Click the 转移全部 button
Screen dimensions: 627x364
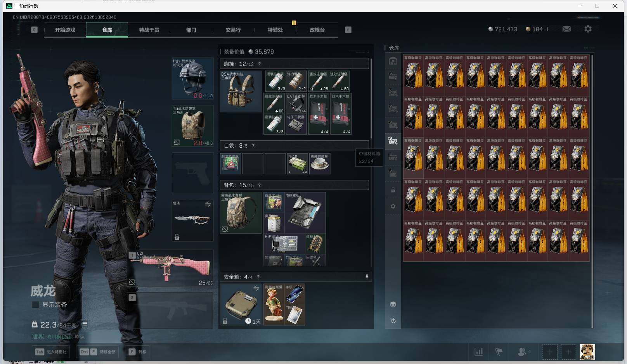tap(98, 352)
